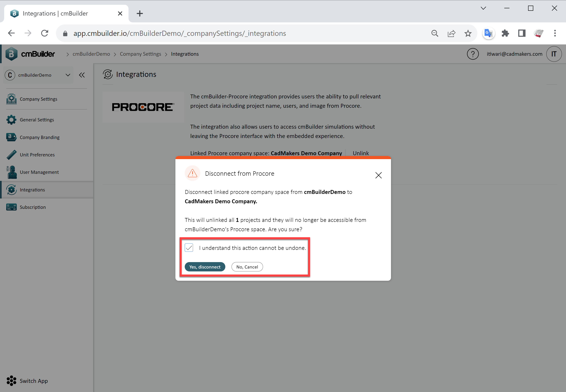Click the Unlink link
This screenshot has height=392, width=566.
(361, 153)
